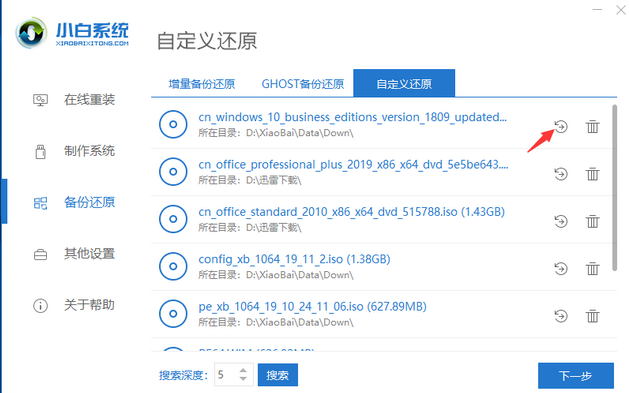Viewport: 629px width, 393px height.
Task: Delete pe_xb_1064_19_10_24_11_06.iso entry
Action: pyautogui.click(x=592, y=316)
